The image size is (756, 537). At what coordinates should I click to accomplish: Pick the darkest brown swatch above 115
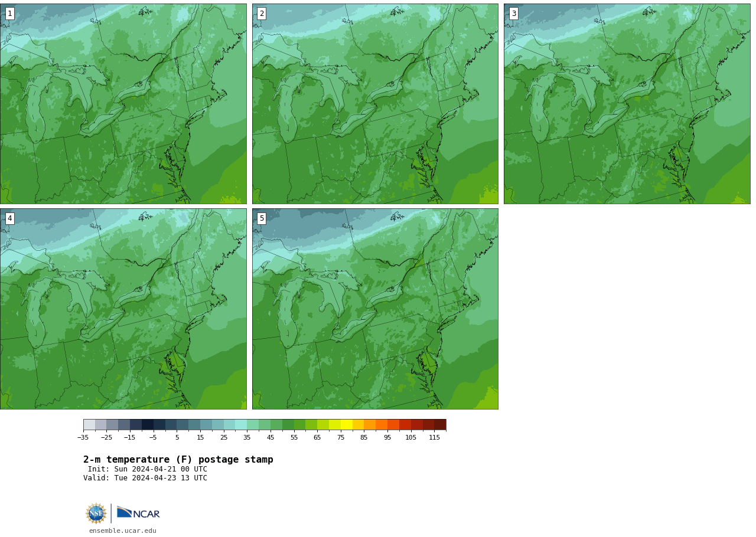tap(440, 425)
